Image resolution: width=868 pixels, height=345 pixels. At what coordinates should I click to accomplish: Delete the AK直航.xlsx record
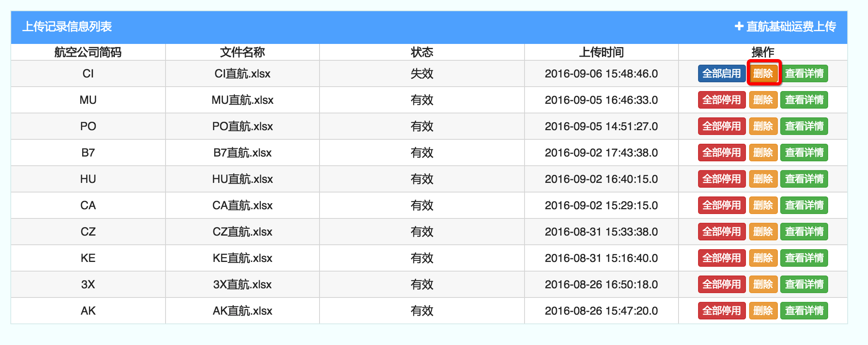click(763, 311)
